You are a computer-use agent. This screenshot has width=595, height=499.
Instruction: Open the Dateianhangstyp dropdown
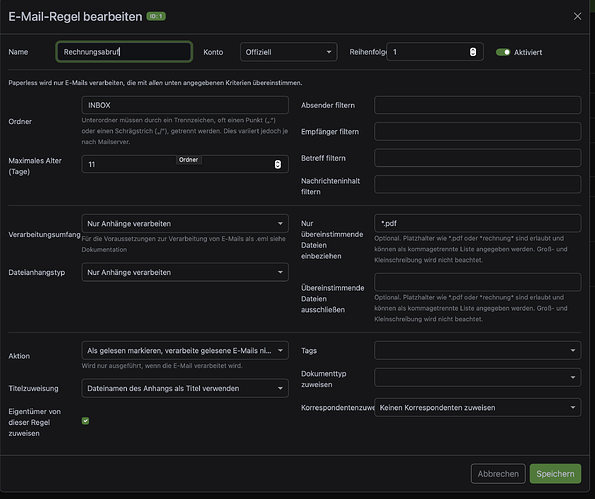tap(185, 272)
